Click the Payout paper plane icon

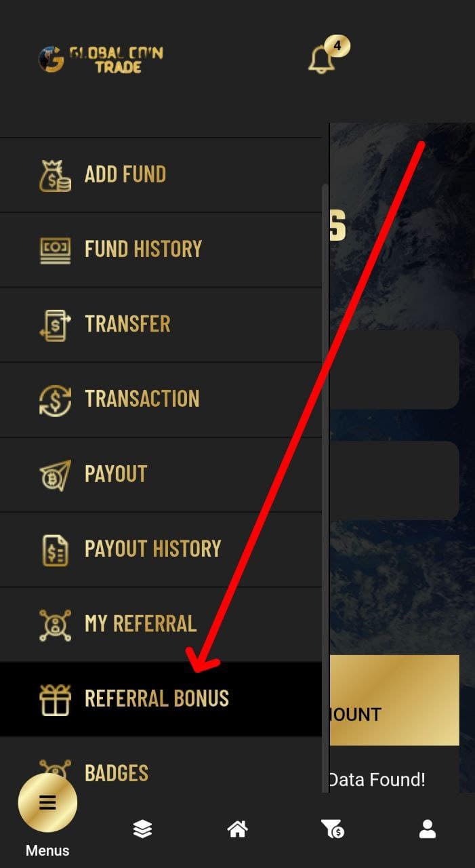point(55,475)
